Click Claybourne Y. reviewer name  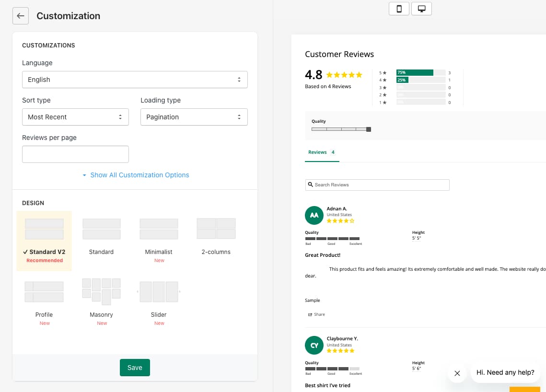342,339
